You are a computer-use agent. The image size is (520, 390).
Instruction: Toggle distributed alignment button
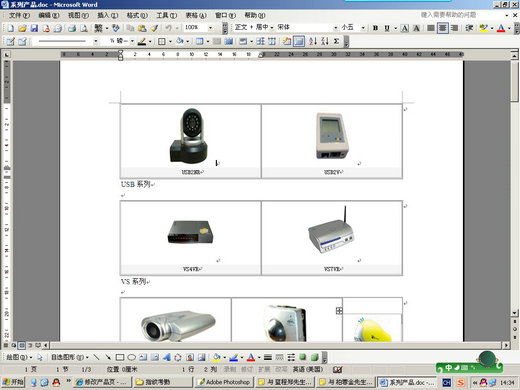[454, 28]
